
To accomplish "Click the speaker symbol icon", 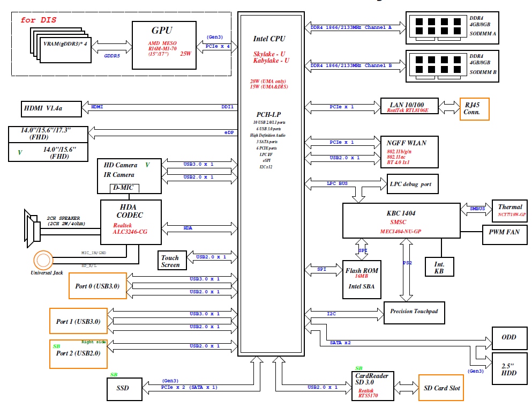I will 32,225.
